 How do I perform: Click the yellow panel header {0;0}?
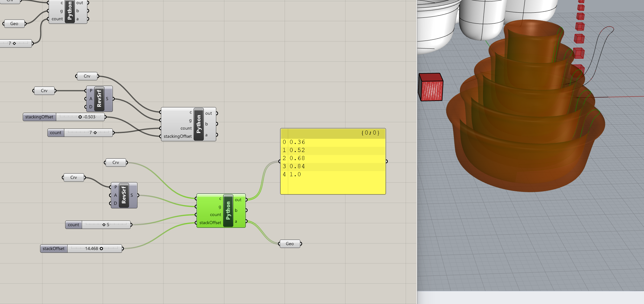[x=333, y=133]
